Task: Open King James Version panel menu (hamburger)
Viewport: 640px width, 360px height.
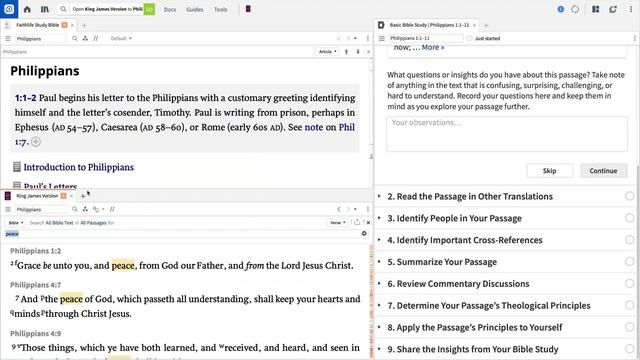Action: click(8, 209)
